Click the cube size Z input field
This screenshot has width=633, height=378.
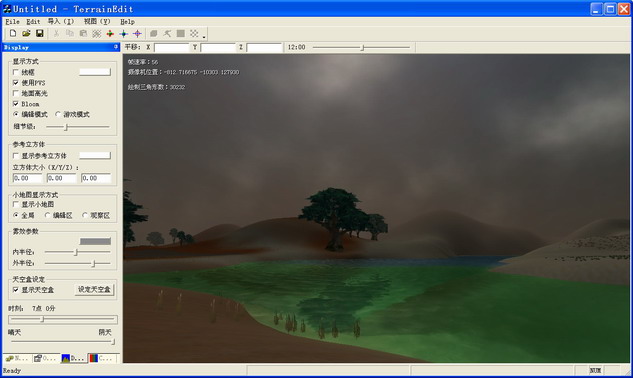(96, 178)
